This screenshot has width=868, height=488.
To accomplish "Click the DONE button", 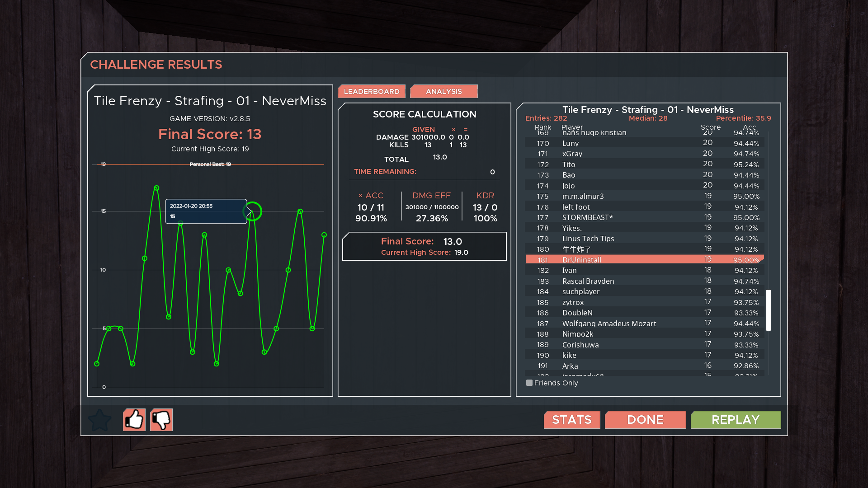I will [x=645, y=420].
